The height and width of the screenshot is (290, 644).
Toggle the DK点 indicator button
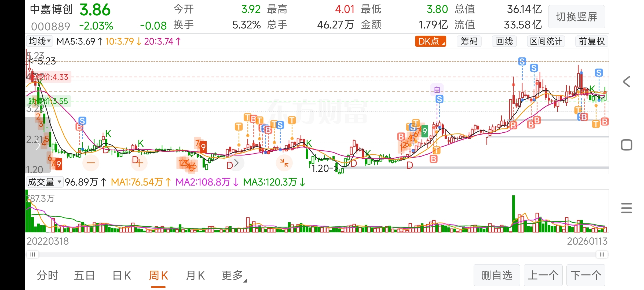(x=430, y=41)
